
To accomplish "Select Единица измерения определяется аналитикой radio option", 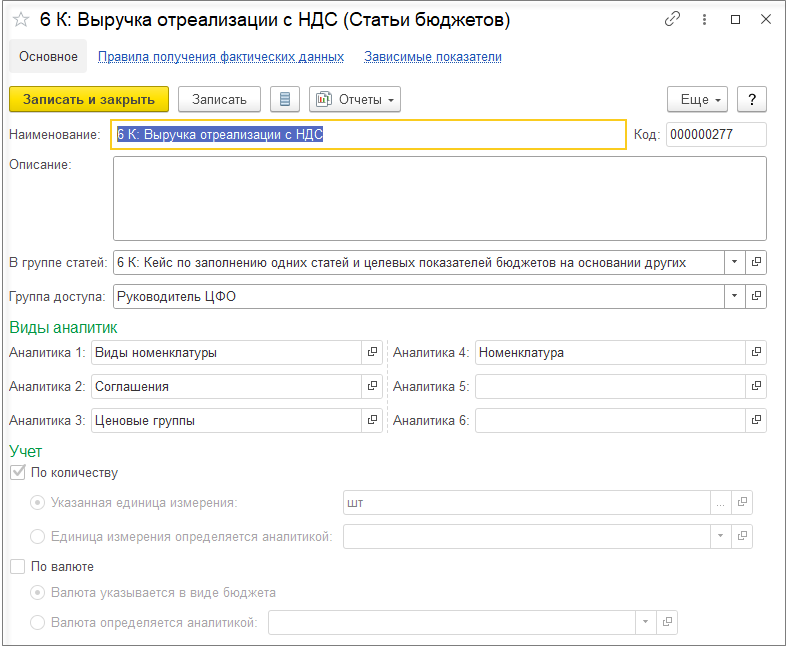I will point(38,536).
